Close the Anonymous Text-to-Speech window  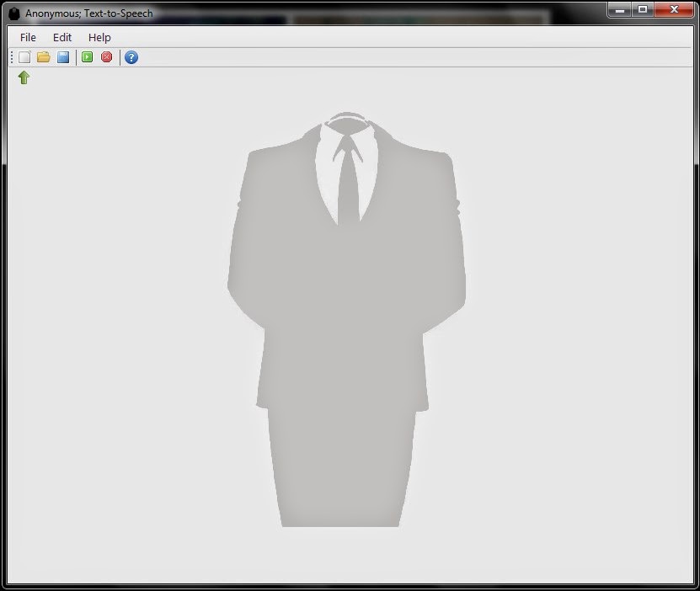click(674, 9)
